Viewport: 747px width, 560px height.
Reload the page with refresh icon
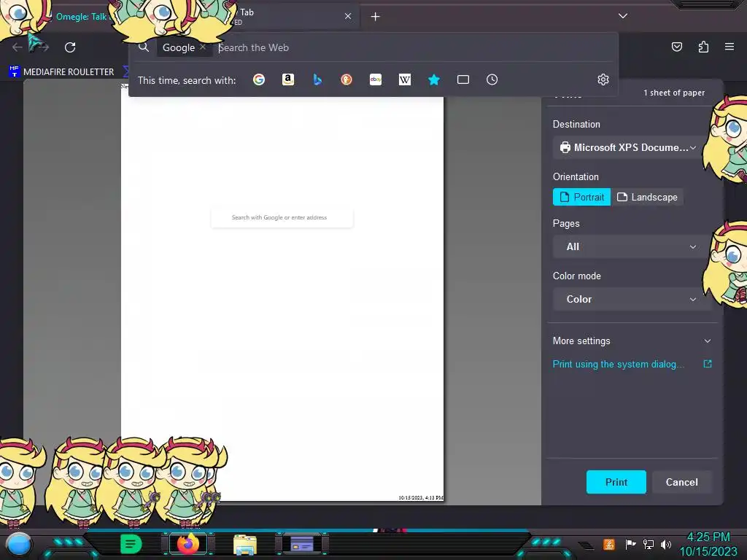point(70,47)
